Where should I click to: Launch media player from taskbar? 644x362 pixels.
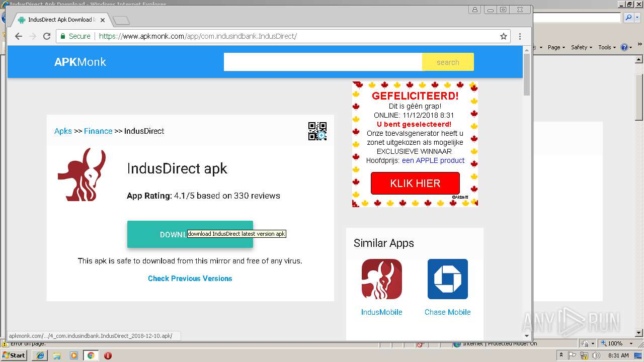74,355
